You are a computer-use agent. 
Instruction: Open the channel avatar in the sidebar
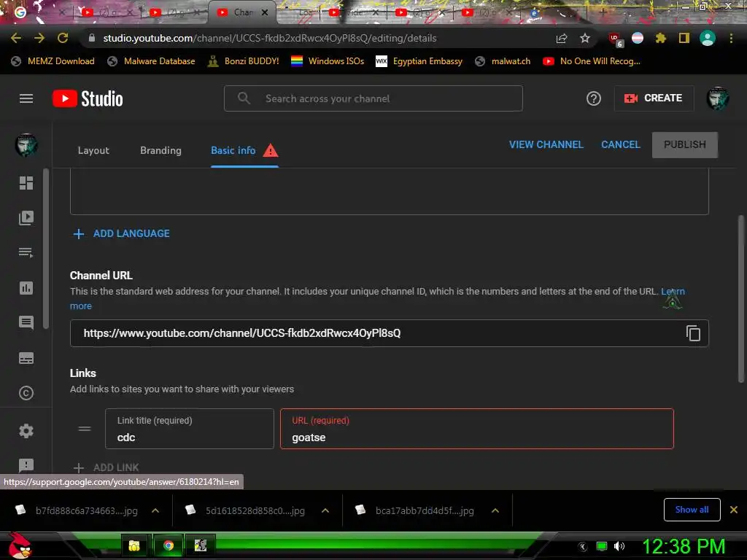26,145
